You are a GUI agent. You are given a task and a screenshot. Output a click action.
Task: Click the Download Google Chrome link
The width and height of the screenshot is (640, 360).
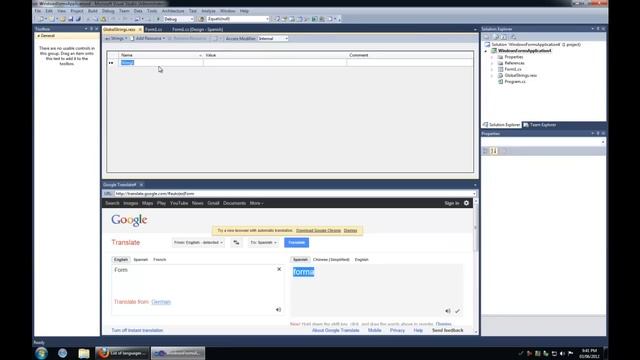pos(318,231)
